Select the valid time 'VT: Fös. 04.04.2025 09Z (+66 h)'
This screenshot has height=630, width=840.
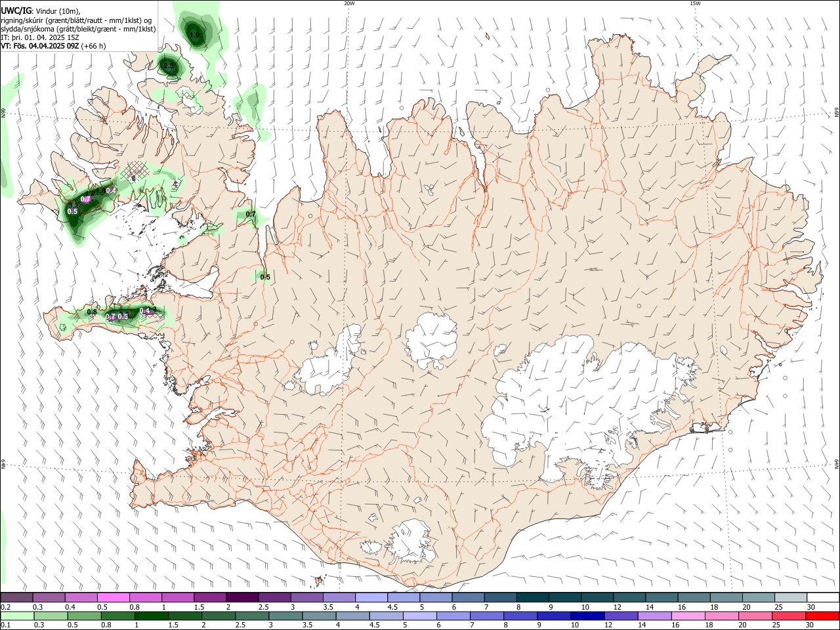pos(53,46)
